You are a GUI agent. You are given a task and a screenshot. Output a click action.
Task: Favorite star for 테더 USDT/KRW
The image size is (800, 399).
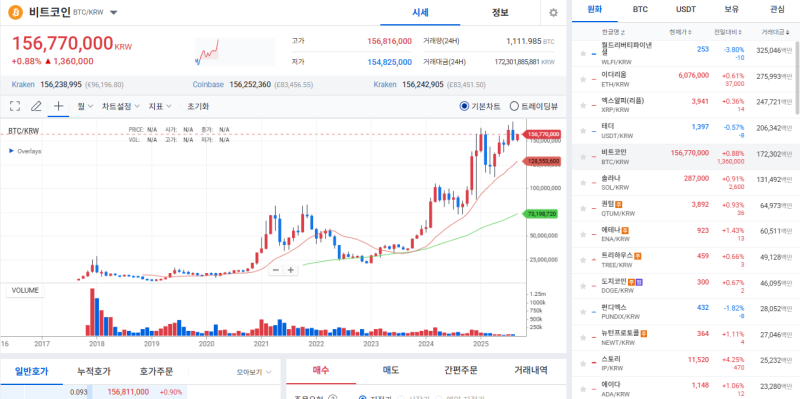click(583, 131)
